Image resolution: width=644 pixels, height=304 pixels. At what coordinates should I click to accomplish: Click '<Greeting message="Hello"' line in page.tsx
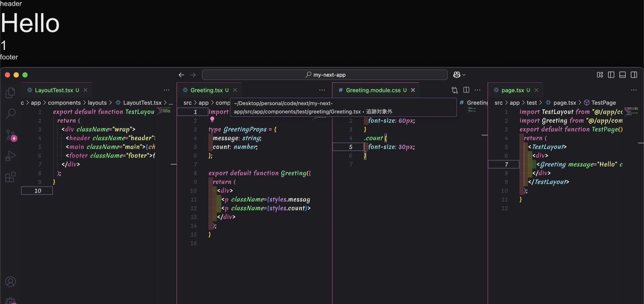[x=580, y=165]
